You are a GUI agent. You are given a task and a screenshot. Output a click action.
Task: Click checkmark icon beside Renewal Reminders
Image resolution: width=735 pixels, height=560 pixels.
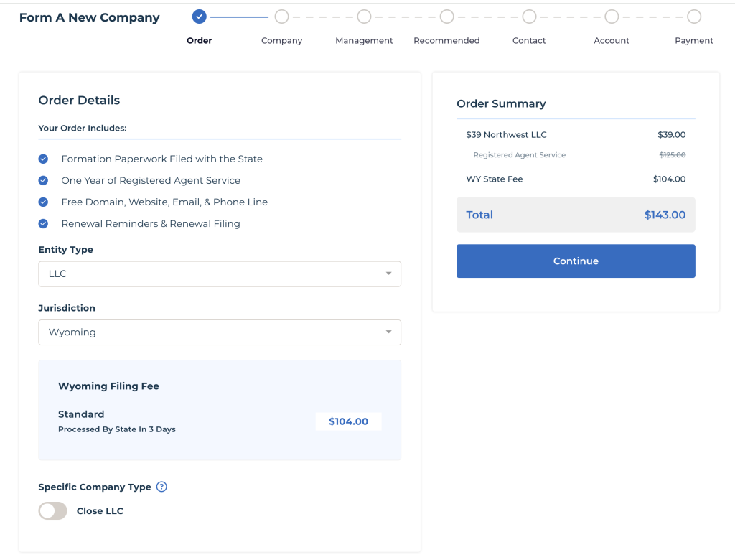[x=43, y=224]
